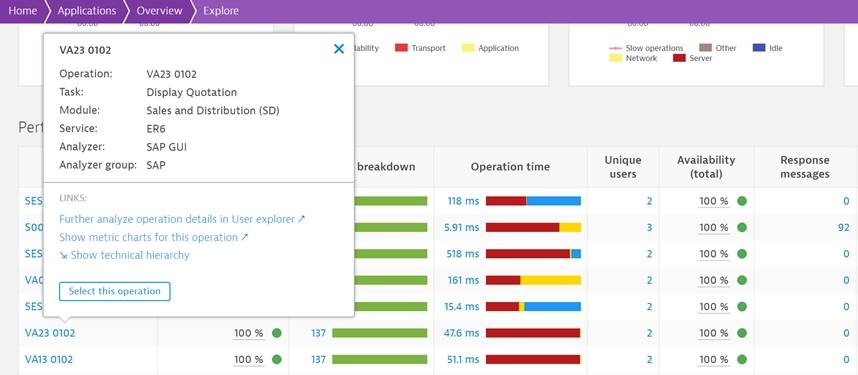
Task: Click 'Select this operation' button
Action: click(114, 291)
